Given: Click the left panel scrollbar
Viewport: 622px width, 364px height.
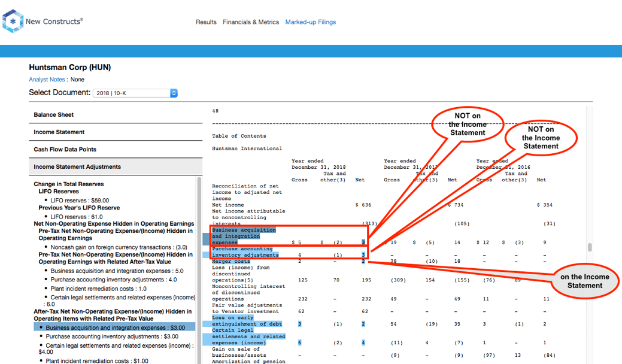Looking at the screenshot, I should tap(199, 269).
